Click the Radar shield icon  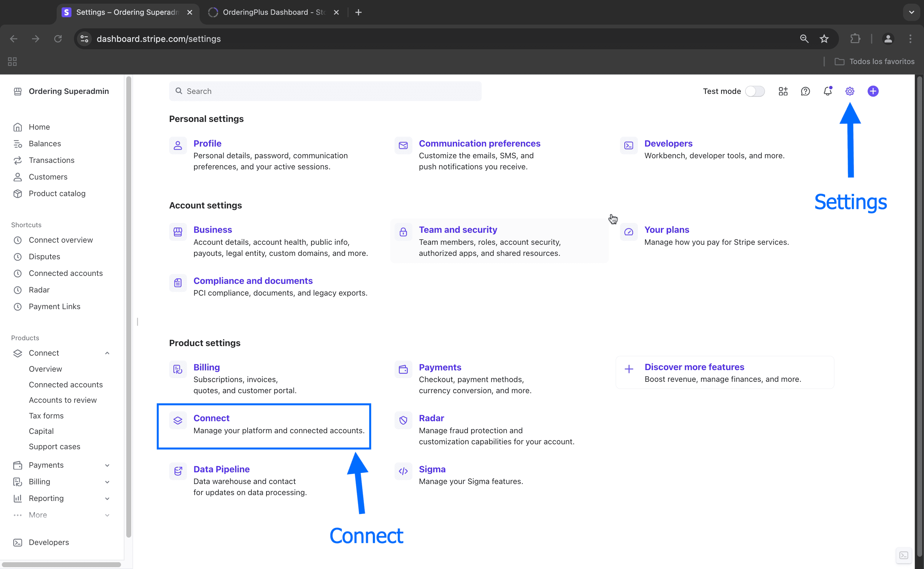click(x=403, y=420)
